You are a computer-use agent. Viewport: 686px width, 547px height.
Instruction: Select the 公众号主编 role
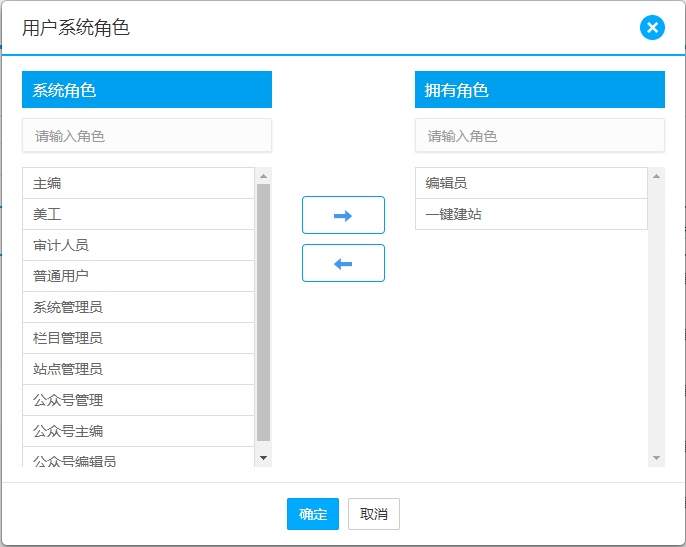pyautogui.click(x=139, y=431)
